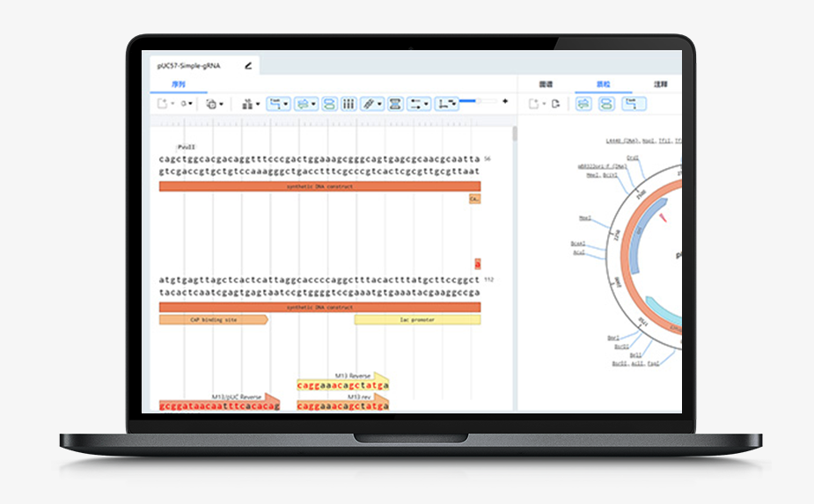Open the 注释 tab in right panel
This screenshot has height=504, width=814.
pyautogui.click(x=660, y=84)
